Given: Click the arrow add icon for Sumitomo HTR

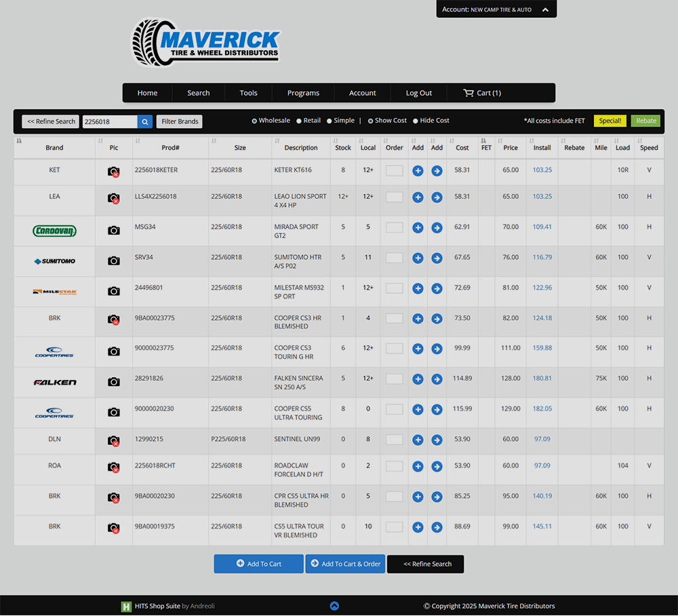Looking at the screenshot, I should (x=437, y=258).
